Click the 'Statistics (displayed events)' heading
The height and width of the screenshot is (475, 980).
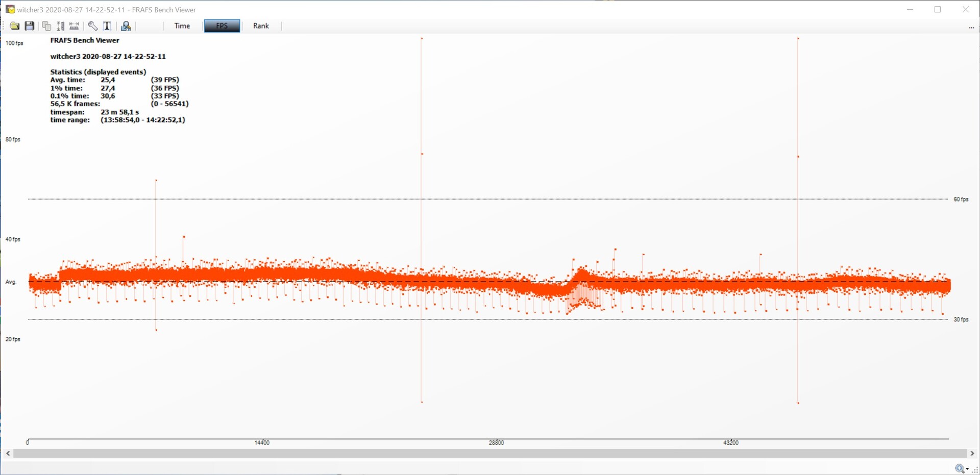point(98,72)
